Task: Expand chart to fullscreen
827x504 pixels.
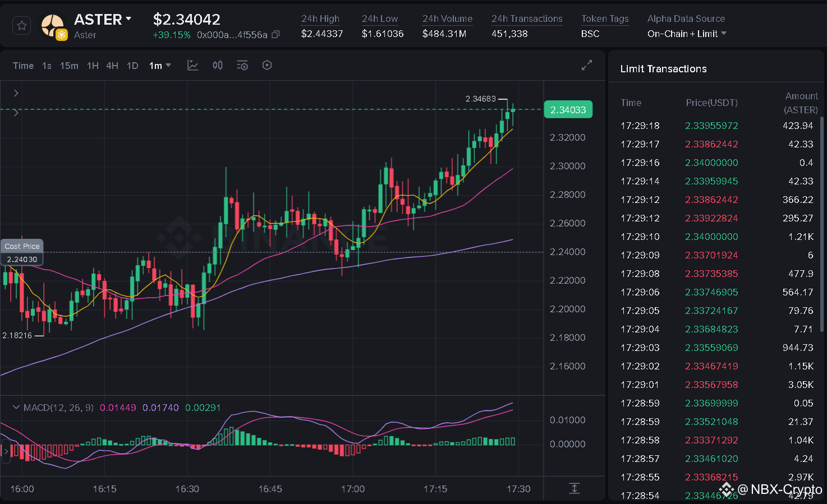Action: pyautogui.click(x=587, y=66)
